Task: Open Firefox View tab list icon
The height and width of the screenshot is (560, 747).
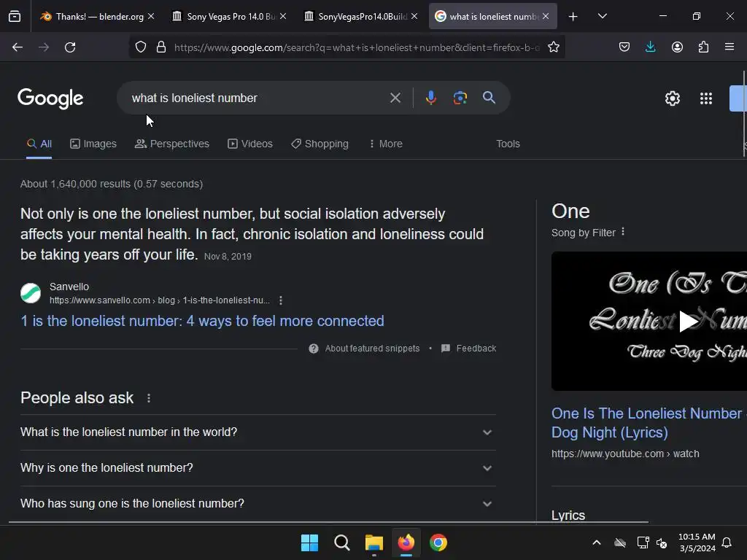Action: pyautogui.click(x=15, y=16)
